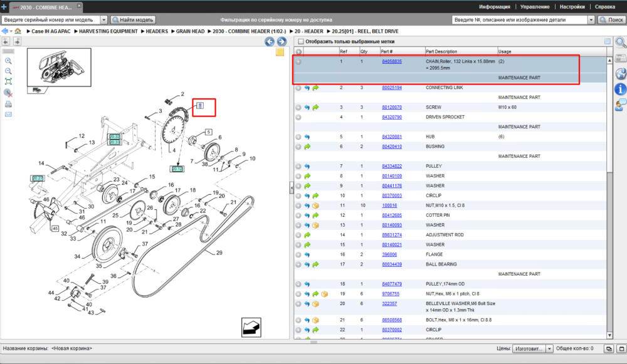Image resolution: width=627 pixels, height=364 pixels.
Task: Open part number 84058835 link
Action: 392,61
